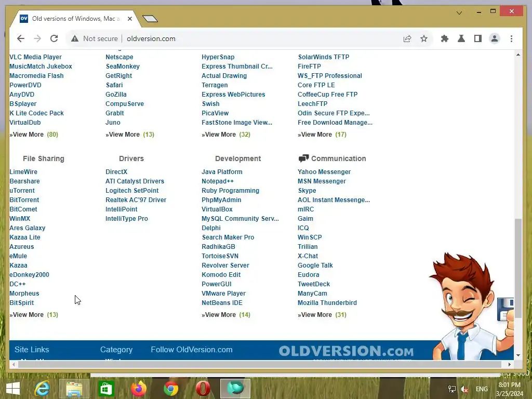
Task: Toggle the side panel icon
Action: pyautogui.click(x=478, y=38)
